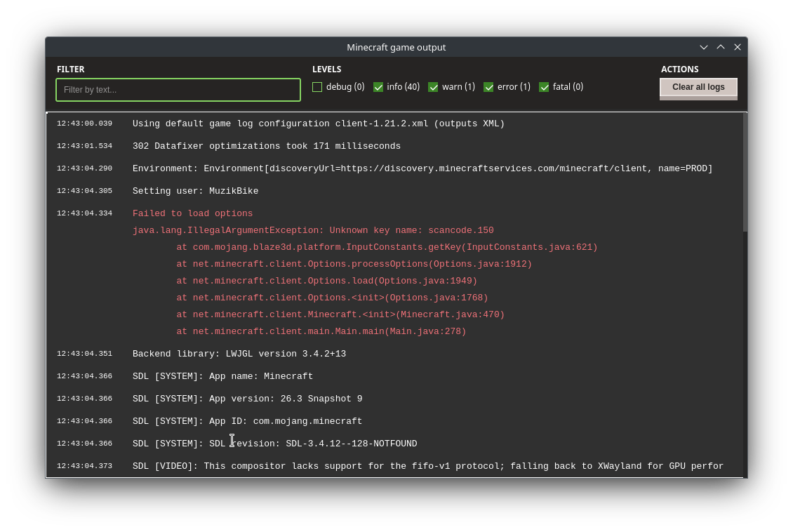Maximize window with the up chevron icon
The image size is (793, 532).
(x=721, y=47)
